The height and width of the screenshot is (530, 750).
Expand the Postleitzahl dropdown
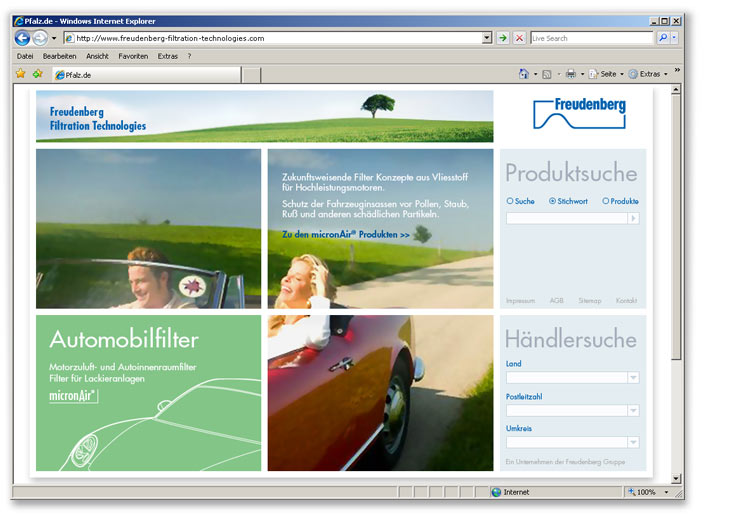(633, 410)
